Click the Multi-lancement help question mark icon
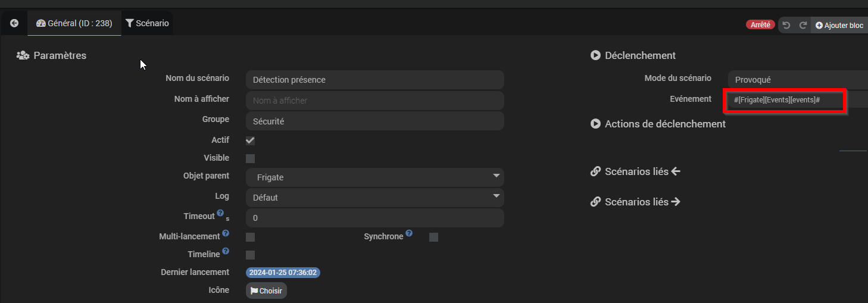The height and width of the screenshot is (303, 868). (226, 233)
